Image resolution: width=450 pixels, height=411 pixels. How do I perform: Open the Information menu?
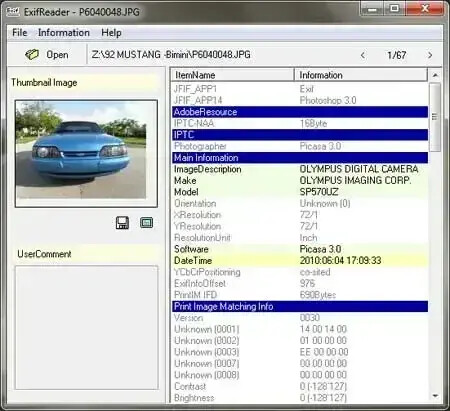pyautogui.click(x=64, y=33)
